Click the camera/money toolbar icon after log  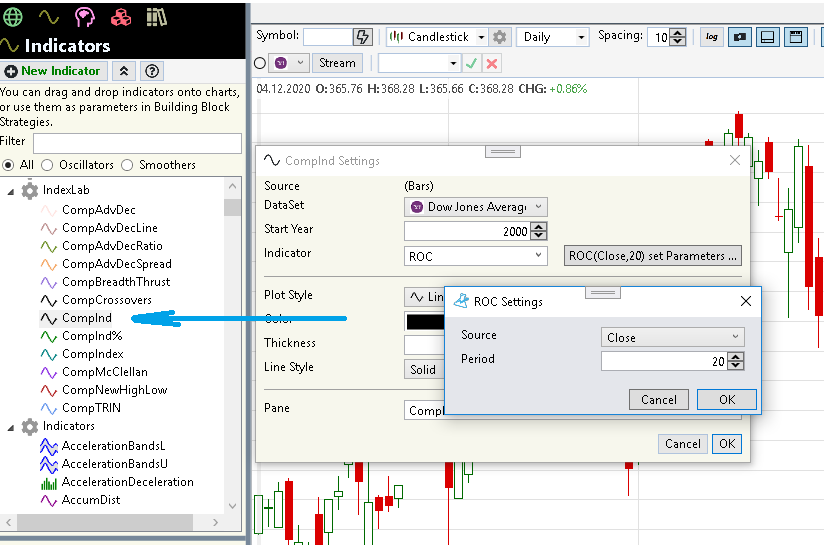[x=739, y=37]
